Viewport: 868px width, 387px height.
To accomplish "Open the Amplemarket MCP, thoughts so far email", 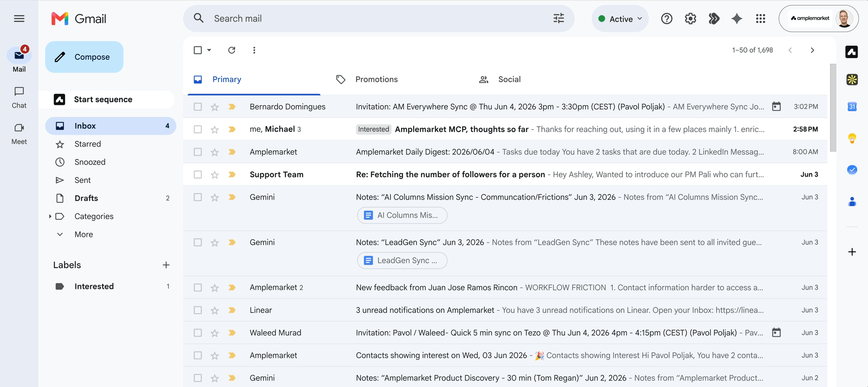I will pos(505,129).
